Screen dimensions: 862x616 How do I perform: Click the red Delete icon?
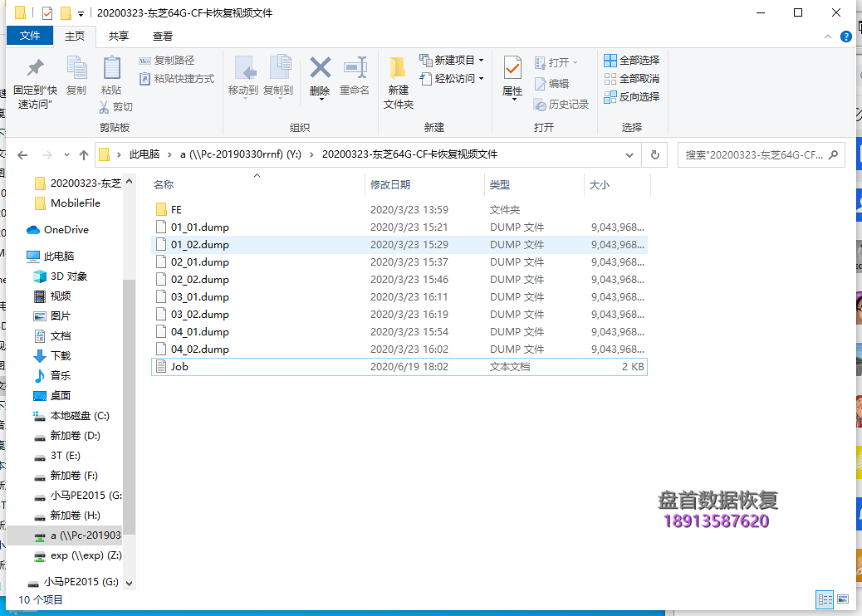tap(320, 67)
